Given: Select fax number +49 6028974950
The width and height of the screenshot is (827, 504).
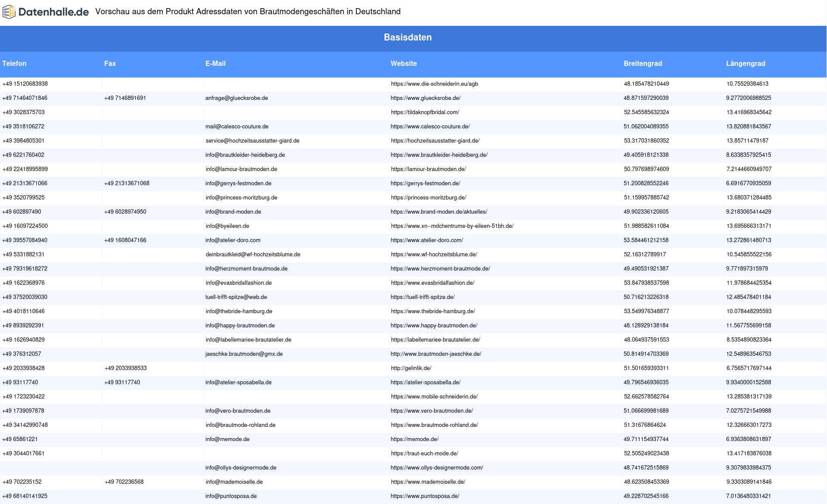Looking at the screenshot, I should click(x=125, y=212).
